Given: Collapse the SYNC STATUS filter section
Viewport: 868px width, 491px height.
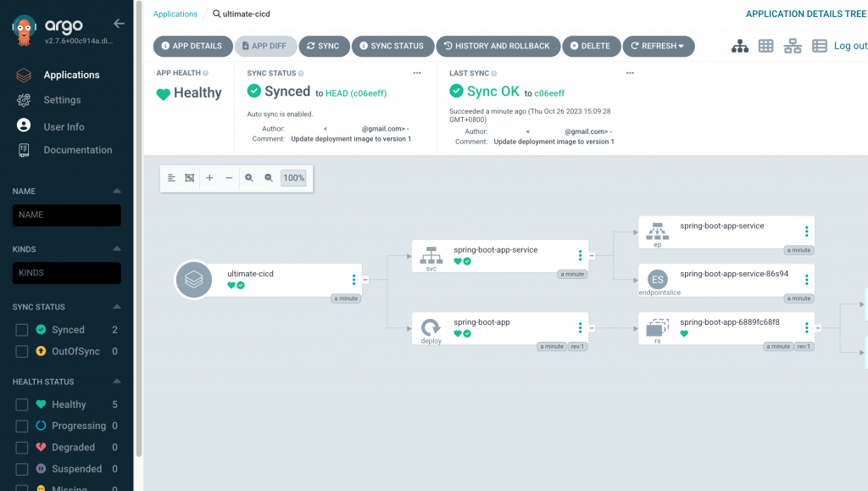Looking at the screenshot, I should [x=117, y=307].
